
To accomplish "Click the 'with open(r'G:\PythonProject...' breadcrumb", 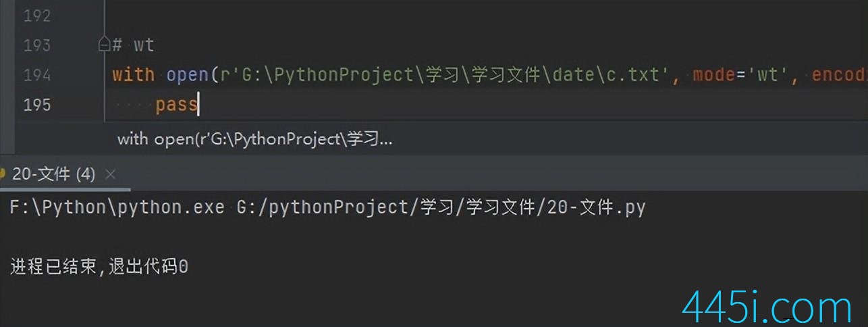I will click(255, 139).
